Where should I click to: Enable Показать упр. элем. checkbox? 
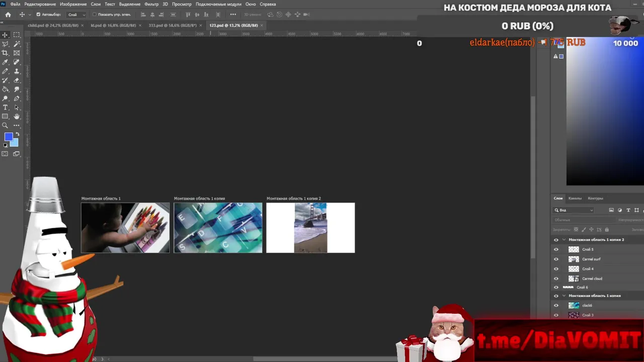point(94,15)
